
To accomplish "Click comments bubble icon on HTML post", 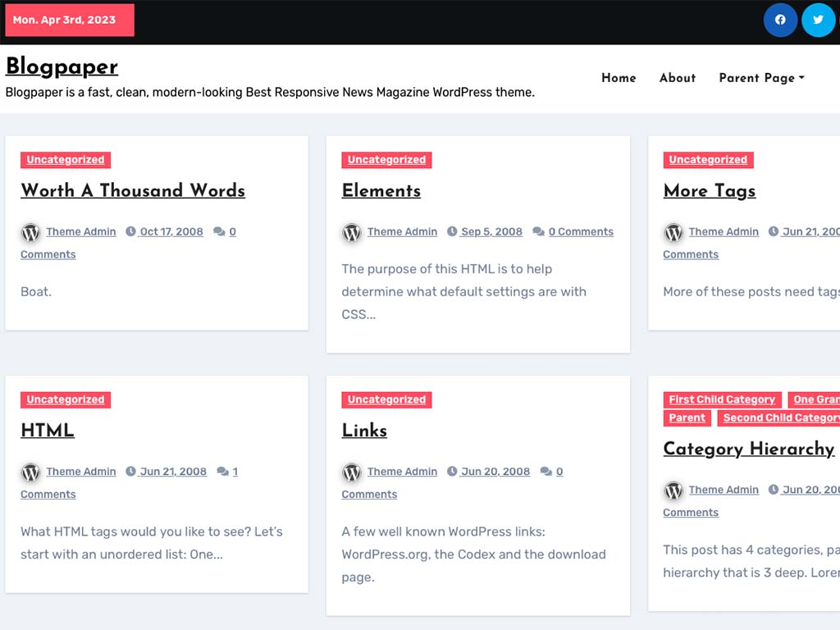I will (x=222, y=472).
